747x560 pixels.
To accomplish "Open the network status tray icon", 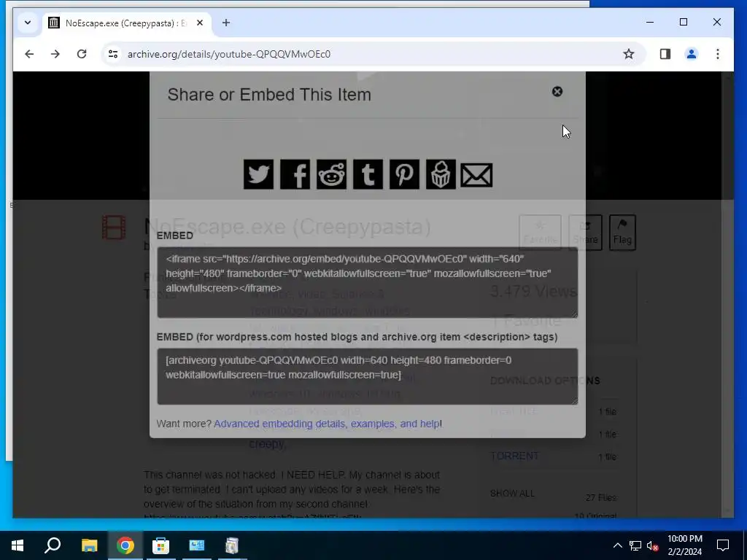I will click(x=635, y=545).
